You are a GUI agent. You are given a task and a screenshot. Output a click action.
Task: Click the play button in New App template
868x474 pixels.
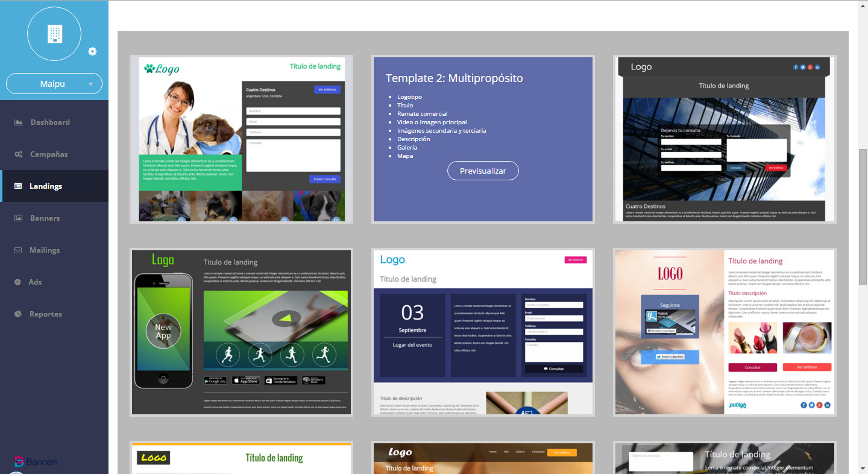pyautogui.click(x=285, y=318)
